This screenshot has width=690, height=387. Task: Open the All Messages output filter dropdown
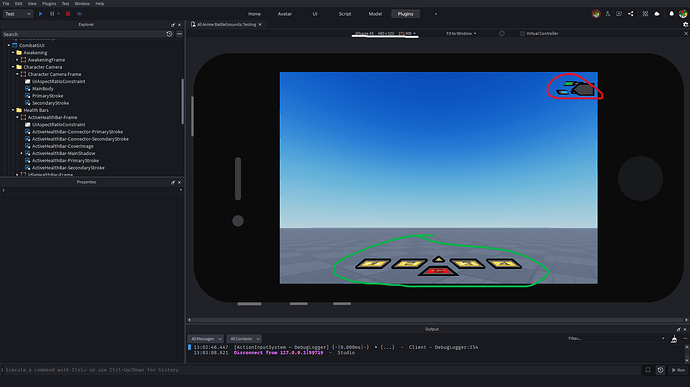[x=206, y=339]
